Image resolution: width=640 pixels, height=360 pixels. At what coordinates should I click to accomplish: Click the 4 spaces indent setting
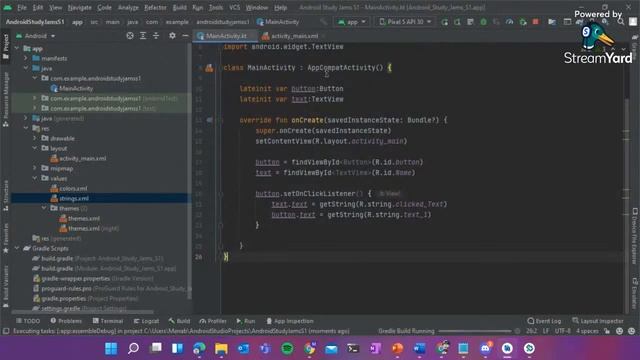[x=587, y=331]
